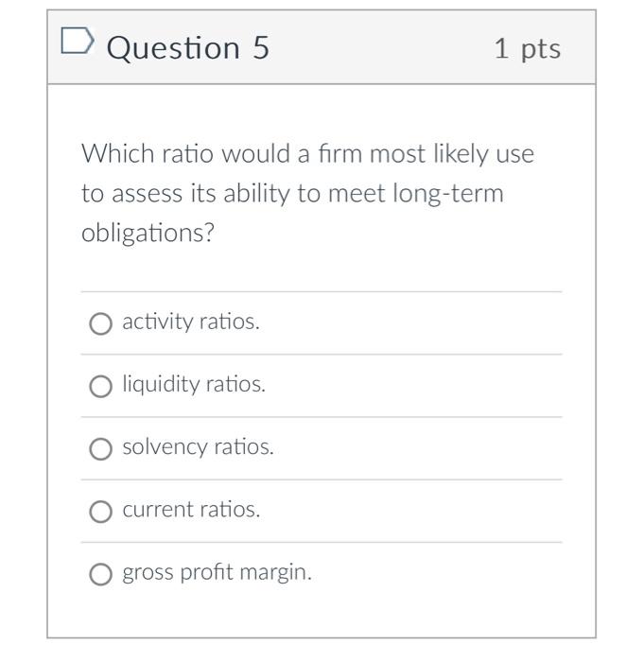644x662 pixels.
Task: Pick the 'current ratios.' radio button
Action: coord(100,512)
